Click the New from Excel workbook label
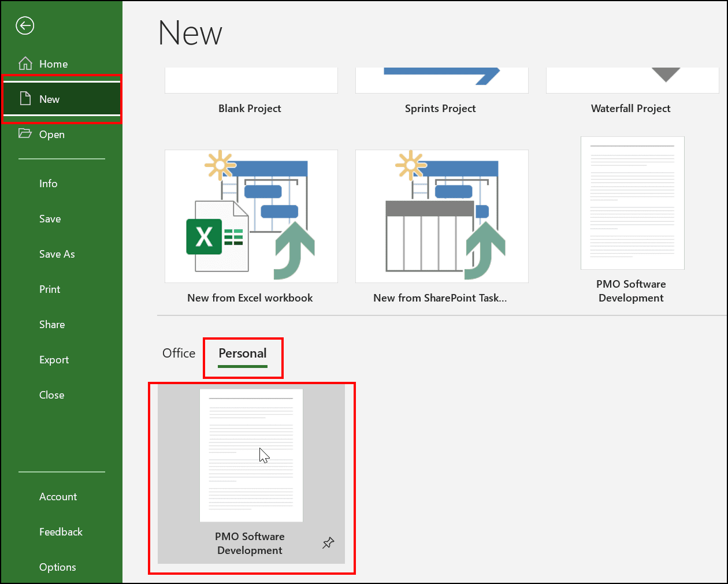 click(x=250, y=298)
